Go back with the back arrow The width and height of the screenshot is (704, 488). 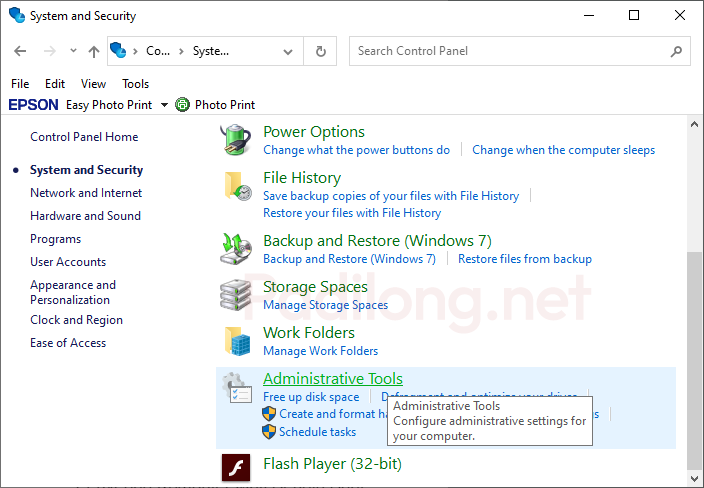[x=20, y=51]
